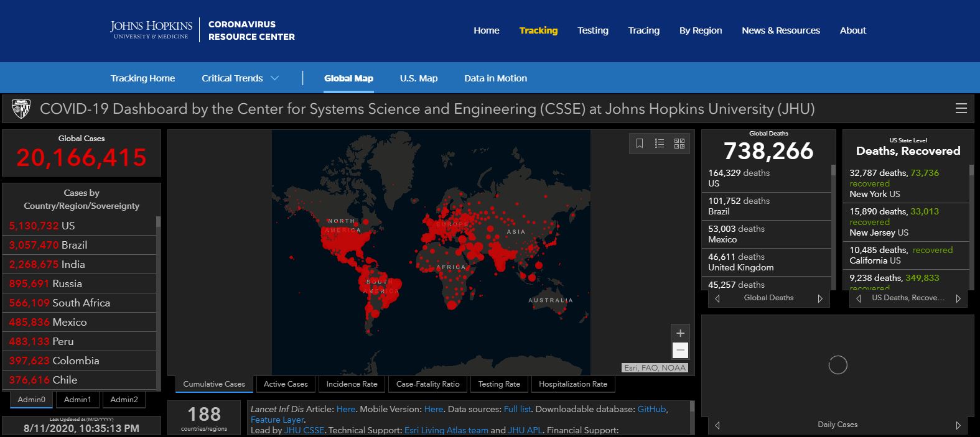Image resolution: width=980 pixels, height=437 pixels.
Task: Open Esri Living Atlas team link
Action: click(x=446, y=430)
